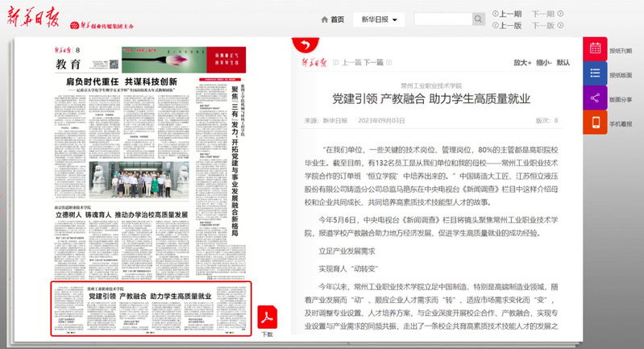Open the 报纸列期 calendar icon
644x349 pixels.
pos(595,49)
